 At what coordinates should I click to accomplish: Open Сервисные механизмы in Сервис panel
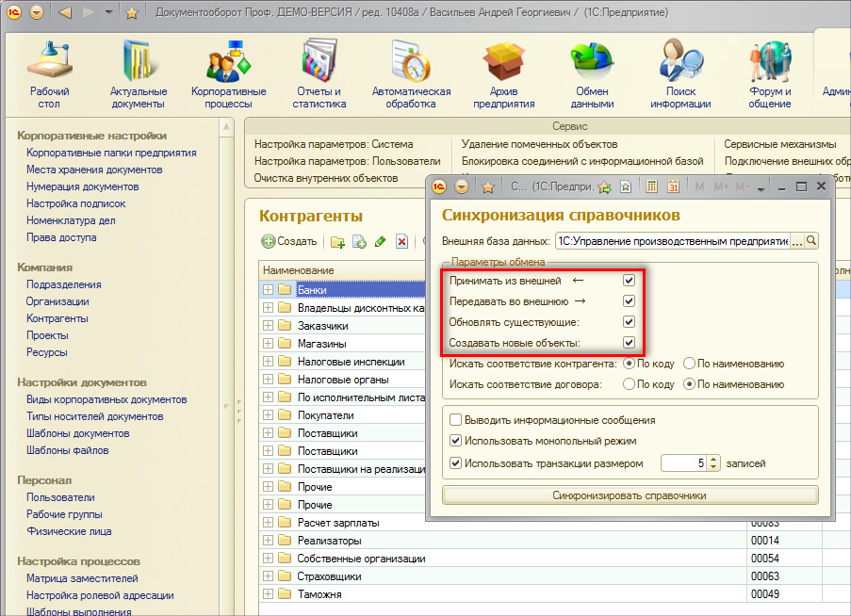click(780, 144)
